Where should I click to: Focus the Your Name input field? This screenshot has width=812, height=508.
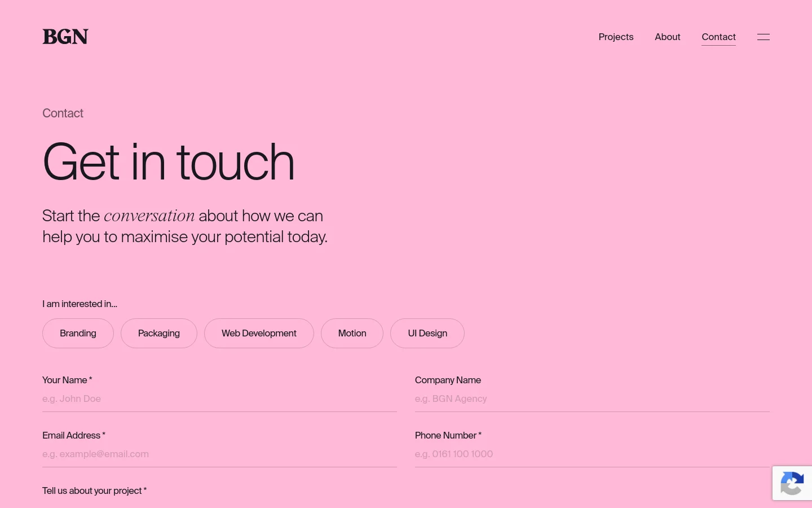[x=219, y=398]
